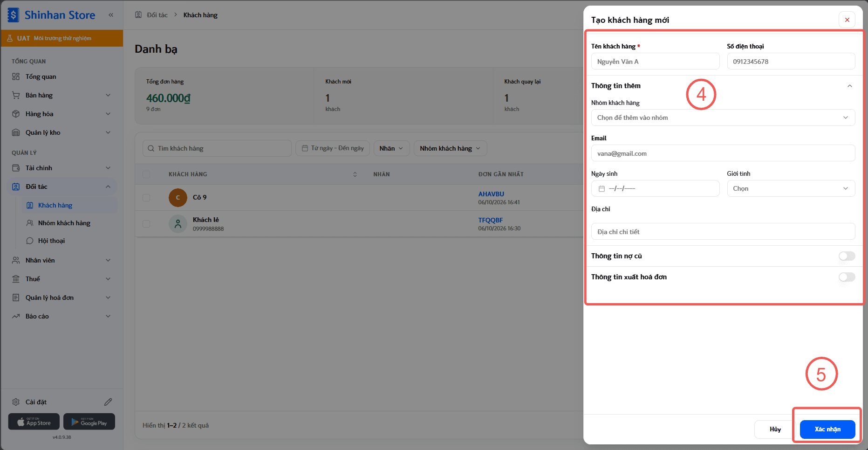
Task: Tick the select-all checkbox in the table header
Action: pos(146,174)
